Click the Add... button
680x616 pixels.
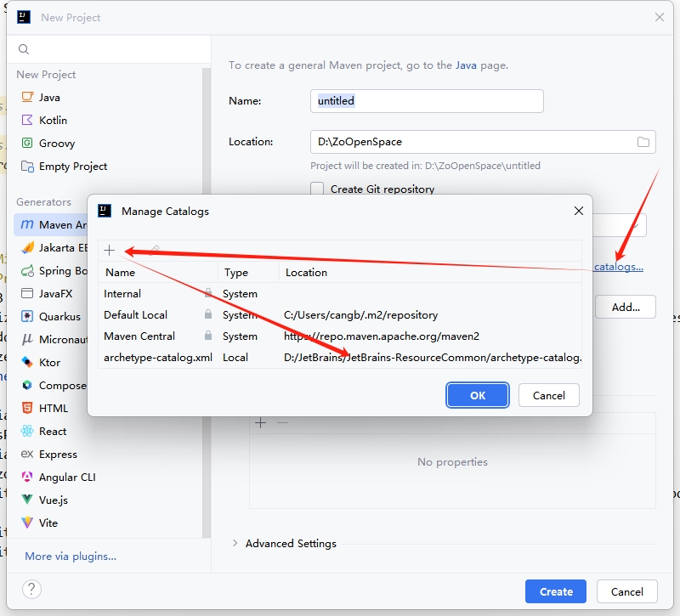[x=626, y=307]
